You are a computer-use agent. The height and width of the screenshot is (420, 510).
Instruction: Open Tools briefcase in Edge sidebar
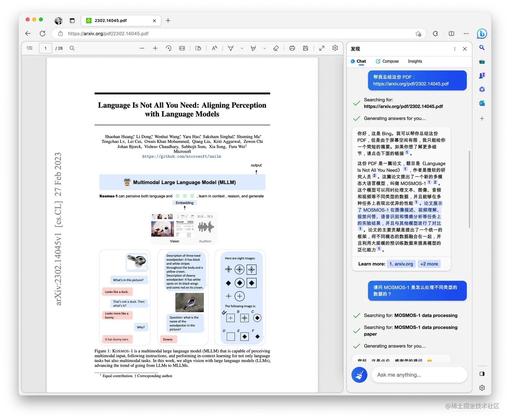pos(482,62)
